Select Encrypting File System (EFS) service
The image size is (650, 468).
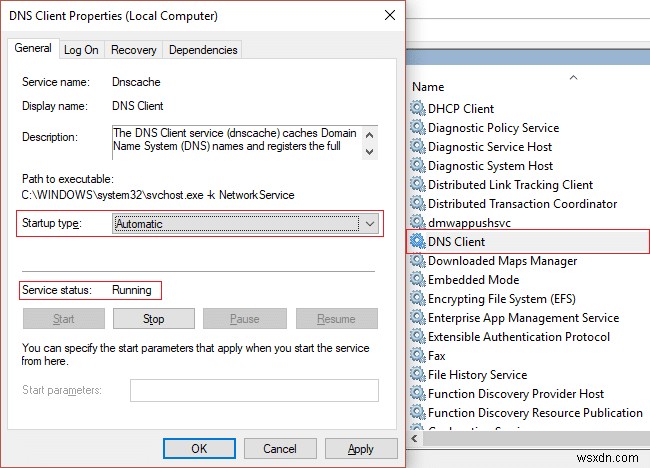pyautogui.click(x=501, y=299)
